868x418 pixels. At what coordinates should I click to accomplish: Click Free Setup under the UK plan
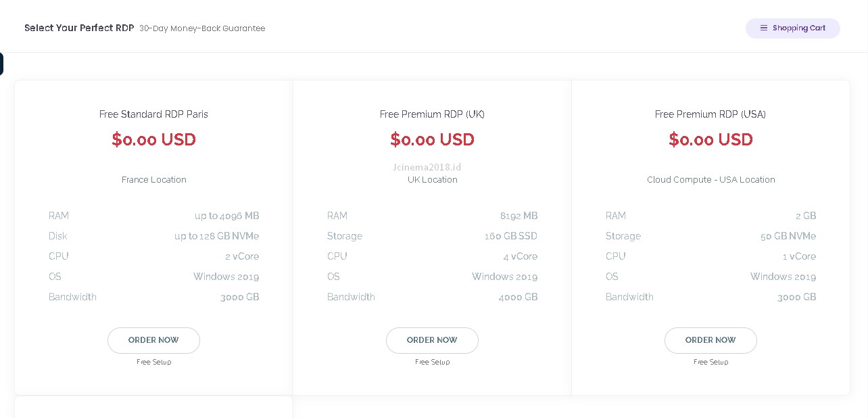coord(432,363)
